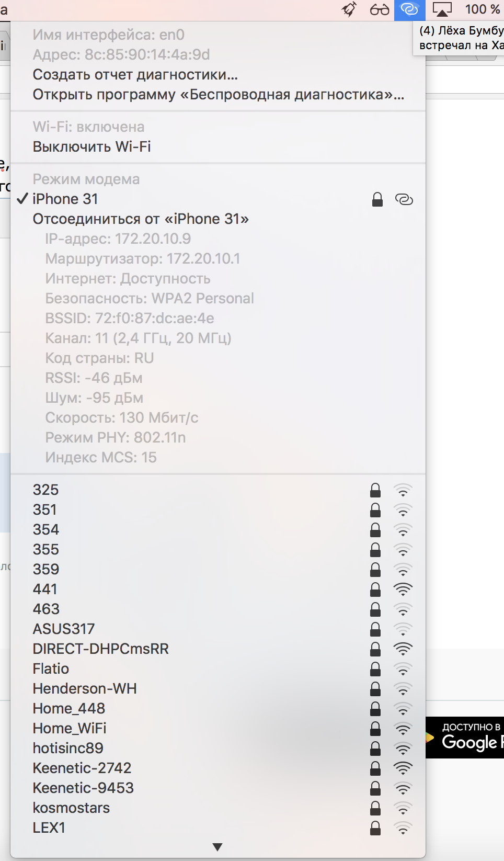504x861 pixels.
Task: Open программу «Беспроводная диагностика»
Action: [218, 94]
